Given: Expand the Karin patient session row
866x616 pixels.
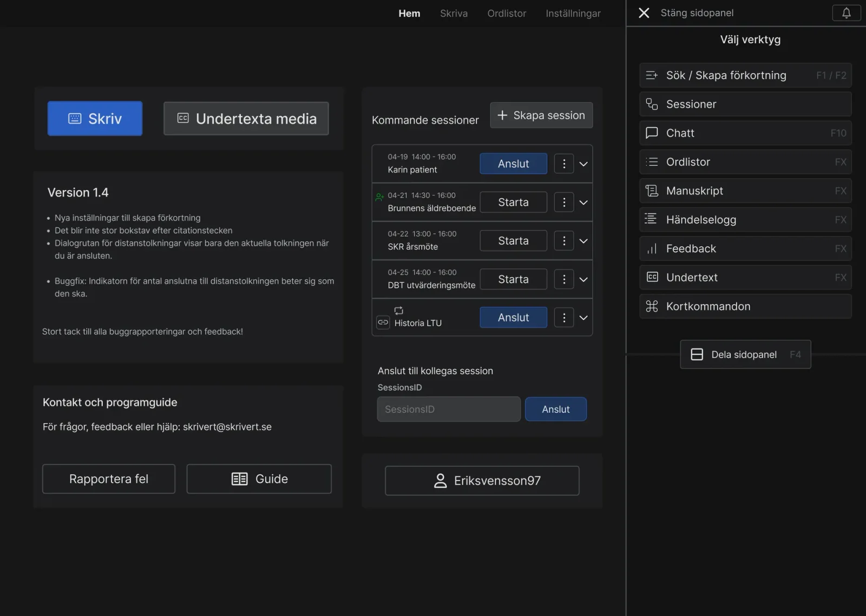Looking at the screenshot, I should (x=583, y=164).
